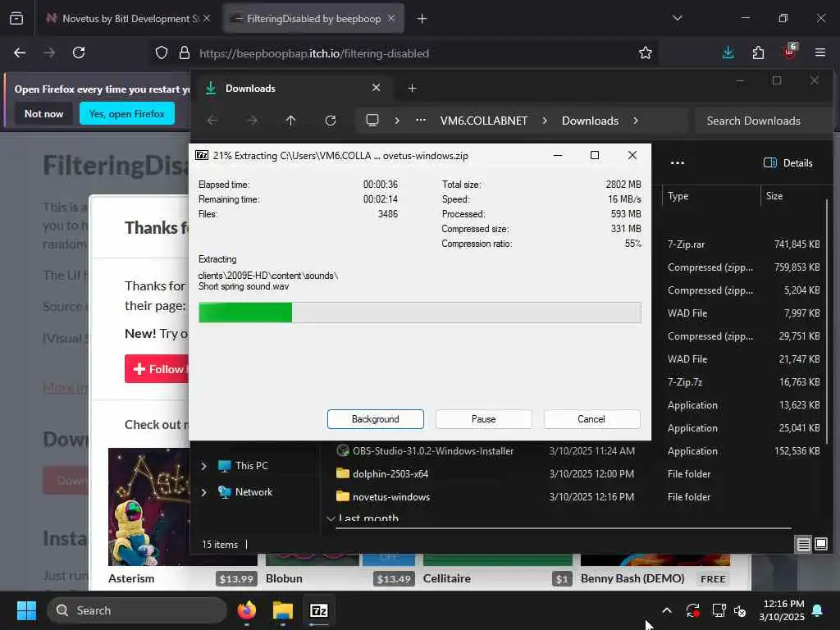Click the PC icon in Explorer address bar
Image resolution: width=840 pixels, height=630 pixels.
(x=372, y=120)
